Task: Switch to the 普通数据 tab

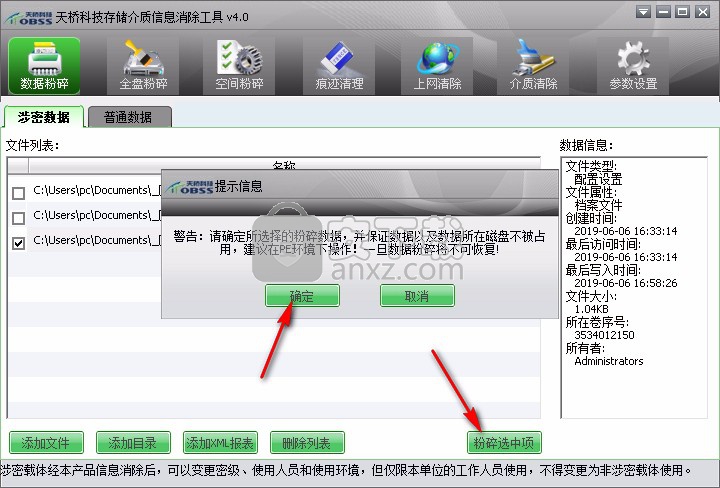Action: [129, 117]
